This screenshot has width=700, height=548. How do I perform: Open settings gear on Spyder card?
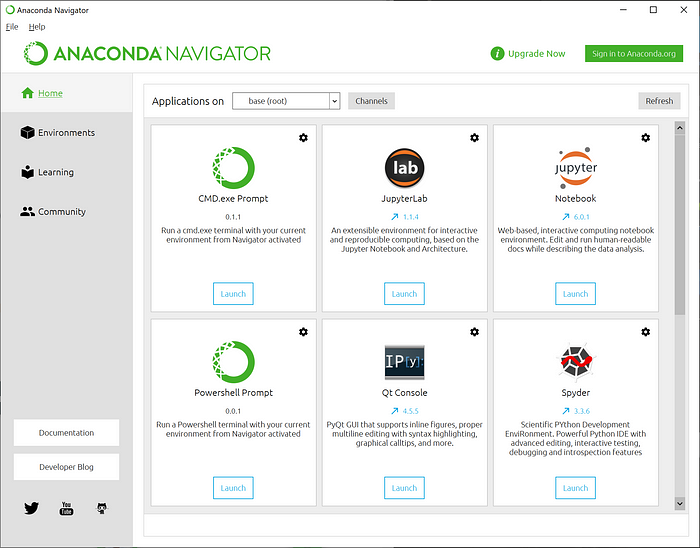click(646, 332)
